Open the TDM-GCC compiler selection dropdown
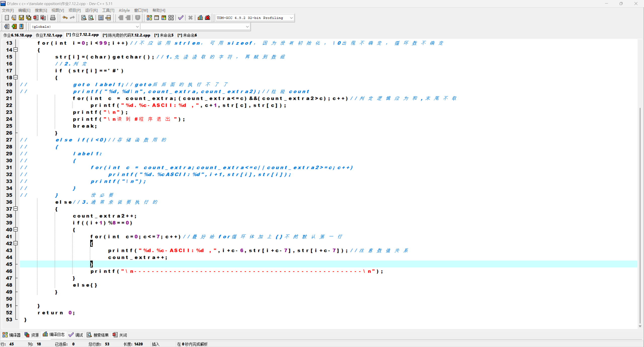This screenshot has width=644, height=347. tap(291, 18)
